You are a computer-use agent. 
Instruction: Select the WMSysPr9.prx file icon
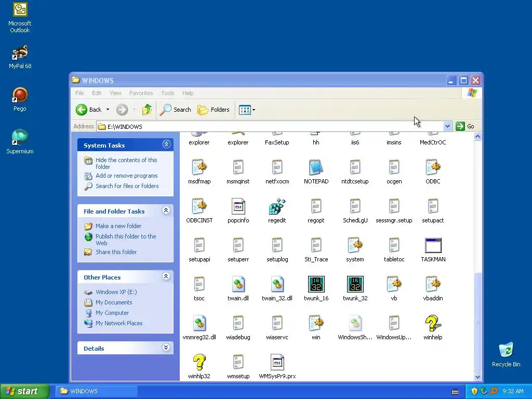(277, 362)
